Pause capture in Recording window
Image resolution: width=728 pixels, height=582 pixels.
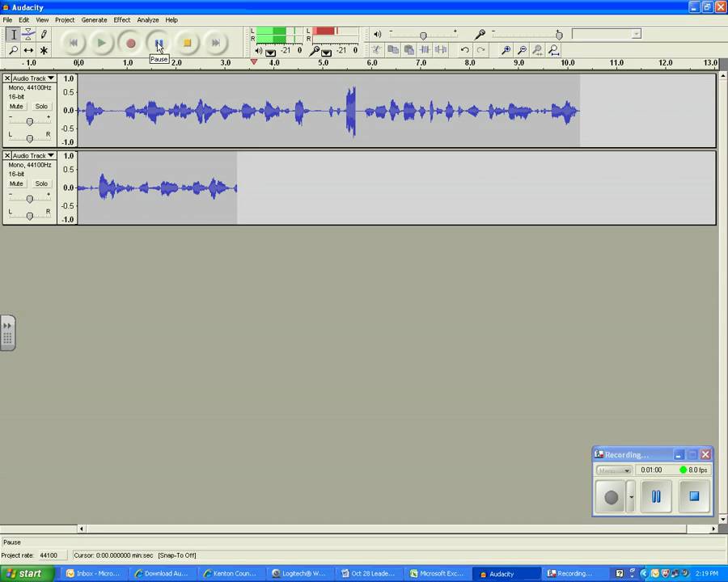point(656,497)
